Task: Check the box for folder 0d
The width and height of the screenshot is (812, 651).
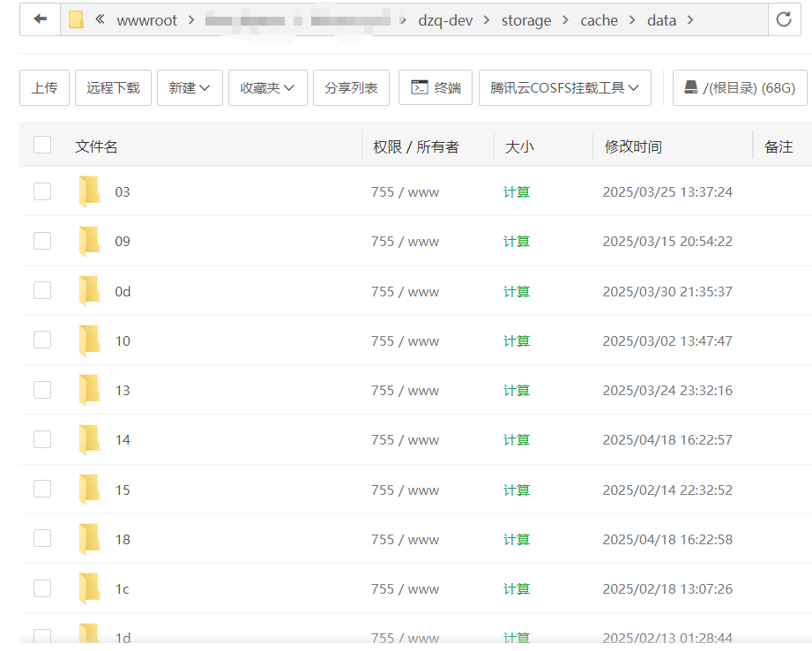Action: tap(42, 291)
